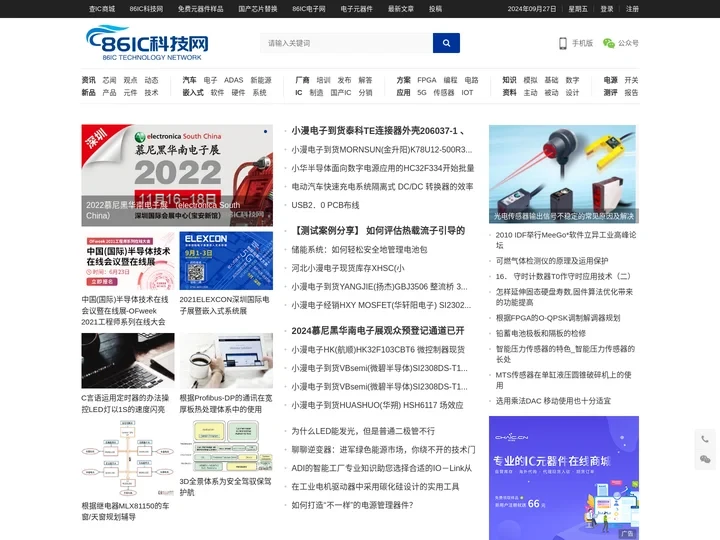This screenshot has height=540, width=720.
Task: Open article 小漫电子到货MORNSUN(金升阳)K78U12-500R3
Action: [382, 149]
